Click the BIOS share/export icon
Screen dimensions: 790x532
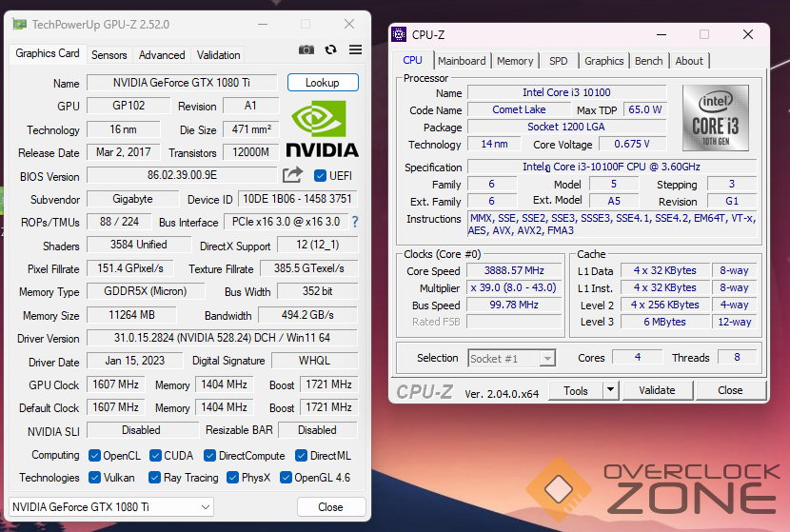click(x=292, y=175)
